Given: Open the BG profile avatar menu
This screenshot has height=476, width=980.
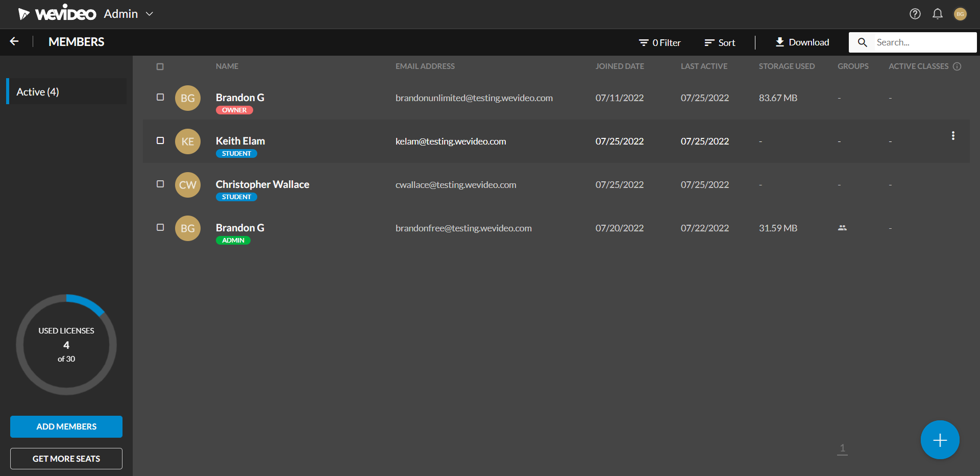Looking at the screenshot, I should [x=960, y=14].
